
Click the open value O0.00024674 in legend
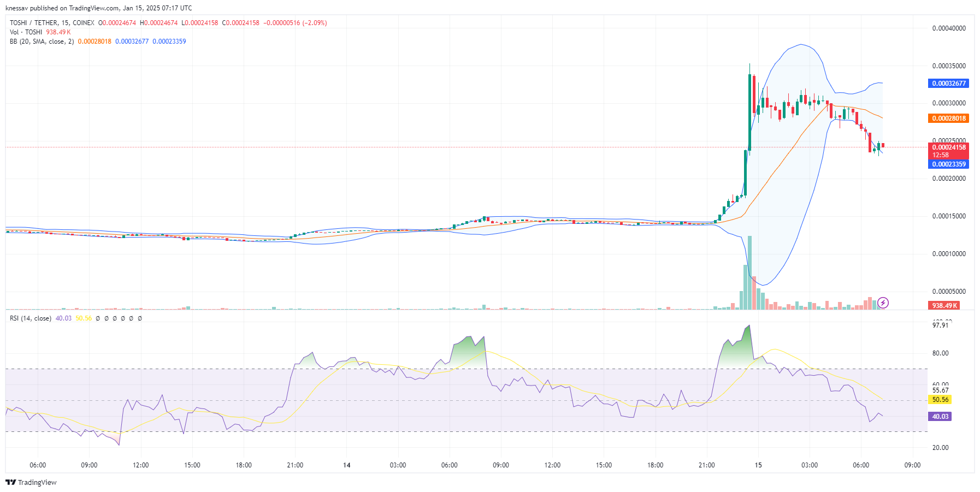pyautogui.click(x=117, y=23)
